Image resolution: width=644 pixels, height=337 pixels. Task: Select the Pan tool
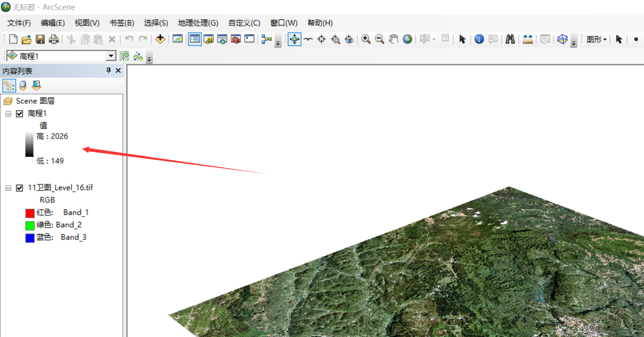click(393, 39)
